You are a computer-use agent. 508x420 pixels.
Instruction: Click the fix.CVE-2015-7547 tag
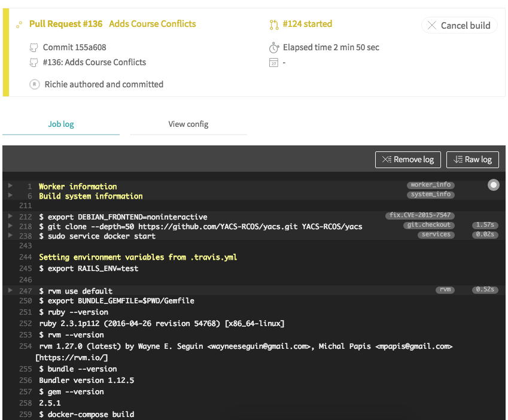(420, 215)
